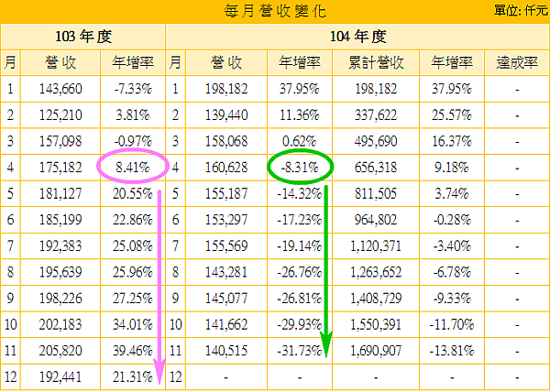Click the 139,440 revenue cell
The width and height of the screenshot is (550, 392).
(x=226, y=115)
